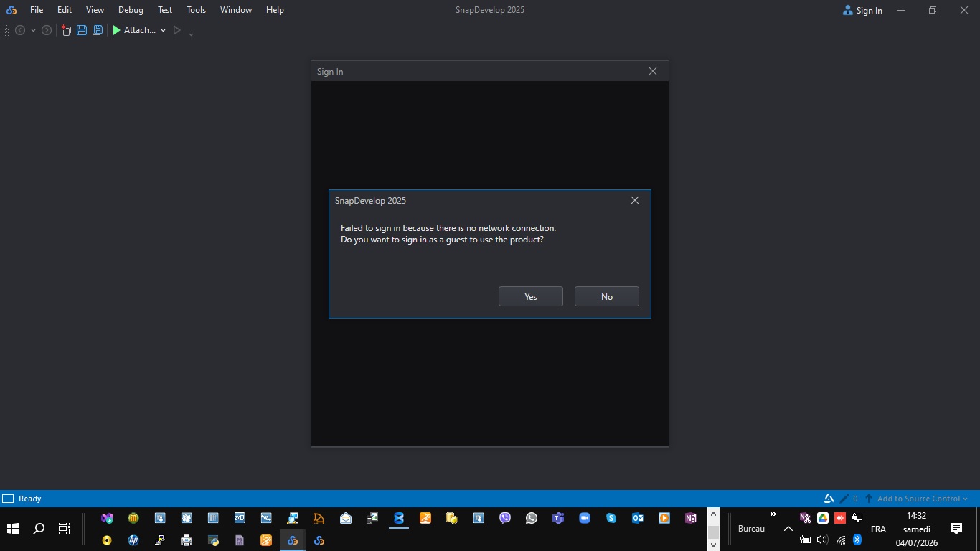Click the AnyDesk tray icon

coord(840,518)
